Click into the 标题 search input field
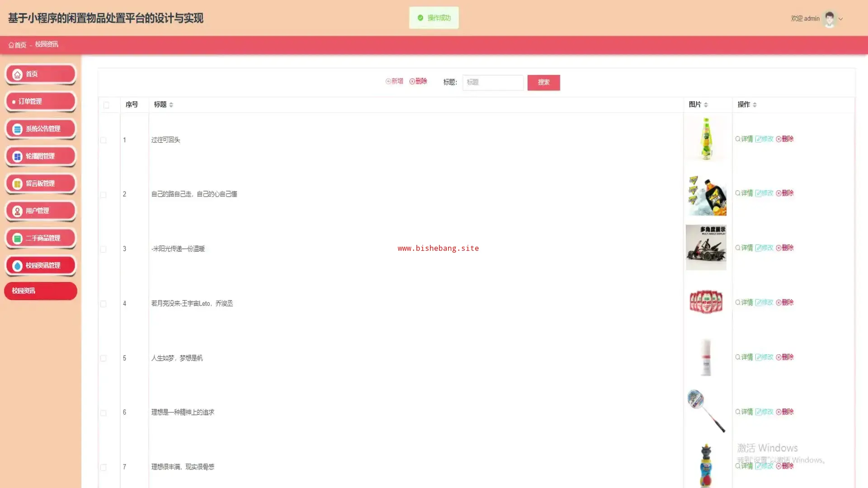 (493, 82)
